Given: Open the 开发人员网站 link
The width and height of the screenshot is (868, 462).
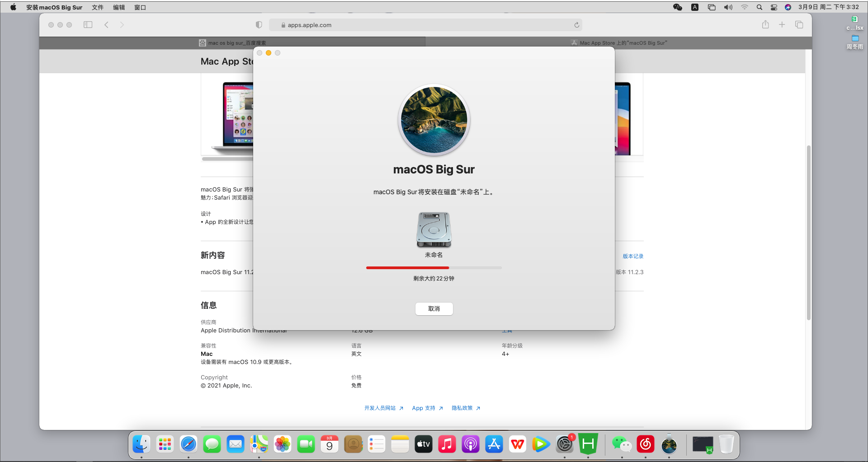Looking at the screenshot, I should 383,408.
